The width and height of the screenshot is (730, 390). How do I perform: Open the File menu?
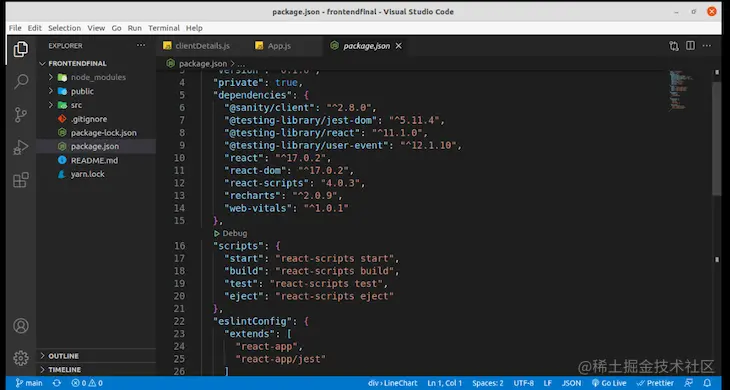(15, 28)
